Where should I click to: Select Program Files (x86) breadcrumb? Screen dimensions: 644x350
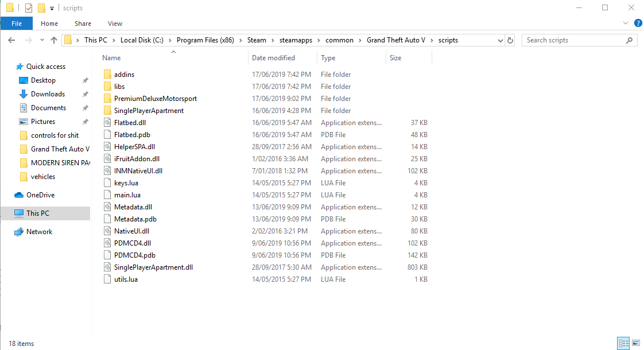click(205, 40)
